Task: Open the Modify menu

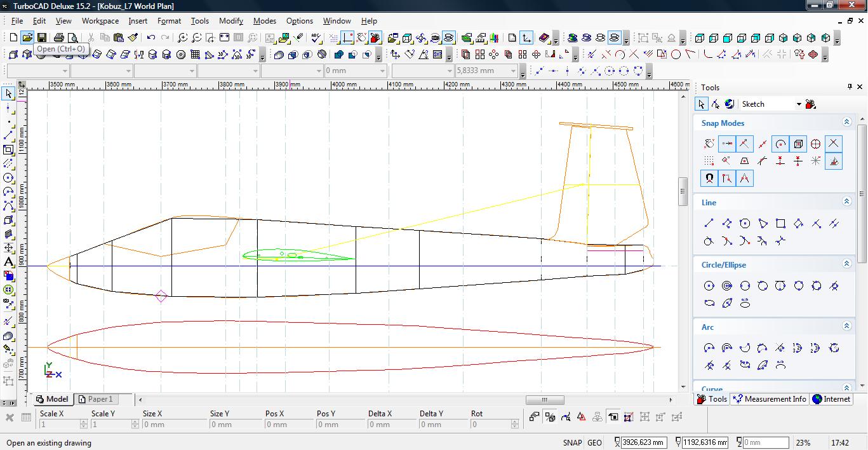Action: pyautogui.click(x=231, y=21)
